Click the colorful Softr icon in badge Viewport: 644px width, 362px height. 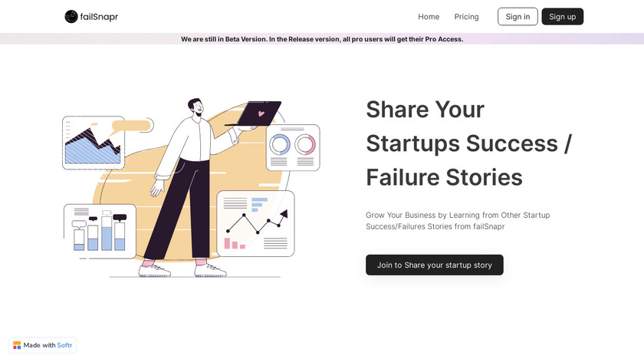(17, 345)
